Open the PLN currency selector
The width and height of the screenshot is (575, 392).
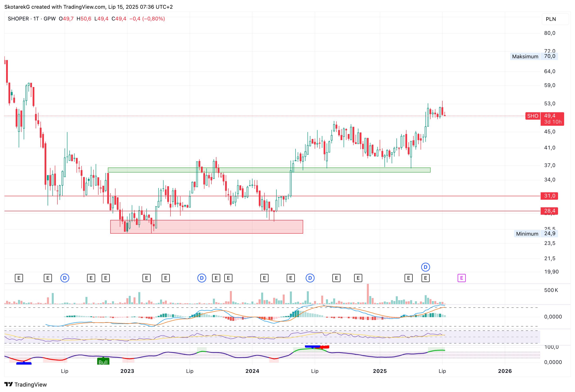pos(555,19)
